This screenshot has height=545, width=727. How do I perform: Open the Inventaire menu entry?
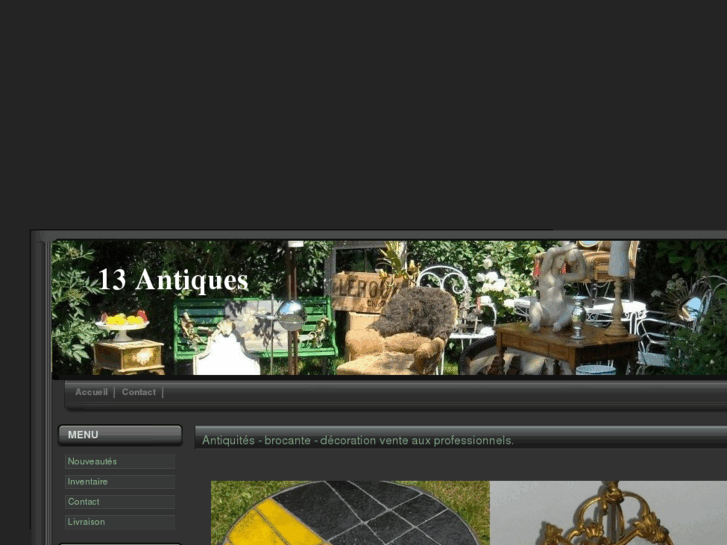coord(120,481)
